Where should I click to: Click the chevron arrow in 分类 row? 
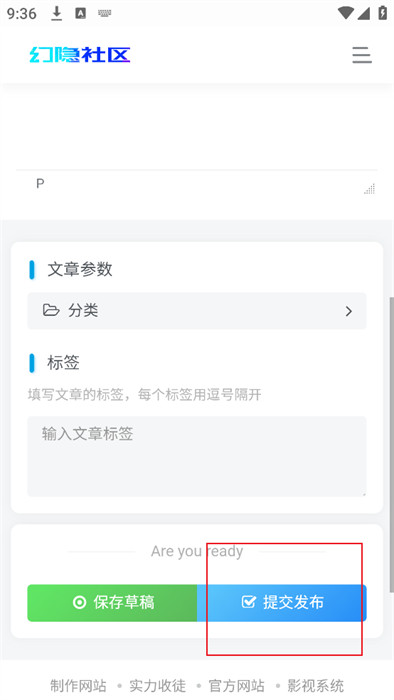click(x=349, y=311)
